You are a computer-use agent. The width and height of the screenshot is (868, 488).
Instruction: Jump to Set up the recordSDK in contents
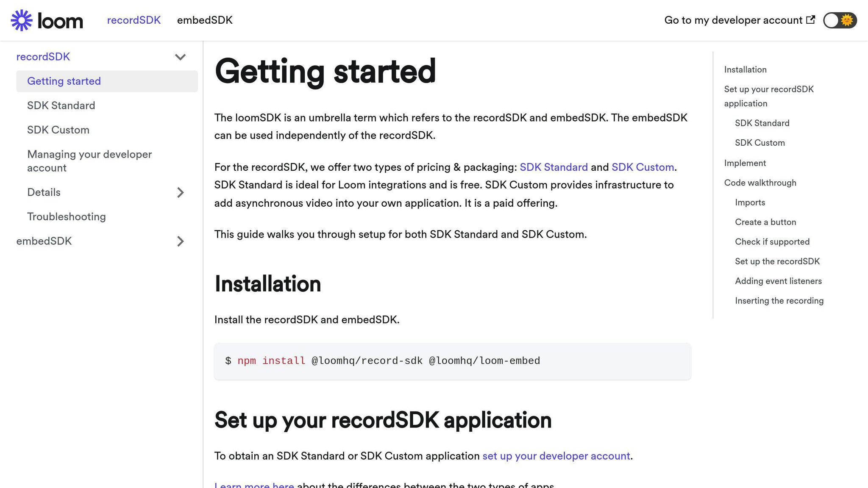(x=777, y=261)
